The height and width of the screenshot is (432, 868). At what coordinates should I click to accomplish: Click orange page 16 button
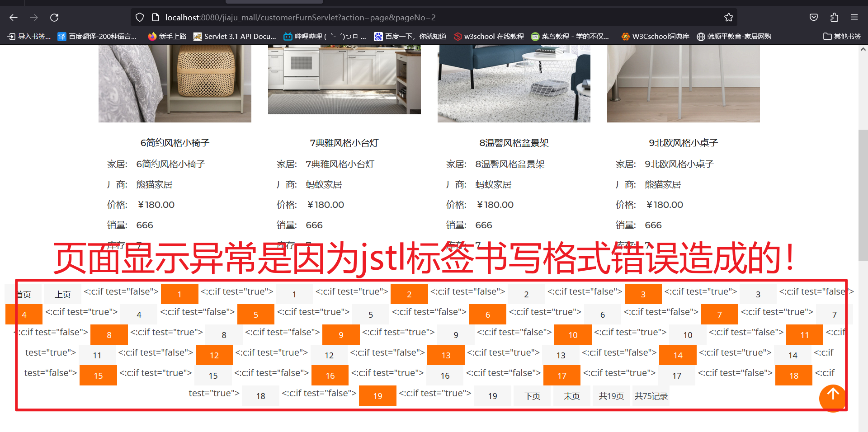pyautogui.click(x=330, y=376)
